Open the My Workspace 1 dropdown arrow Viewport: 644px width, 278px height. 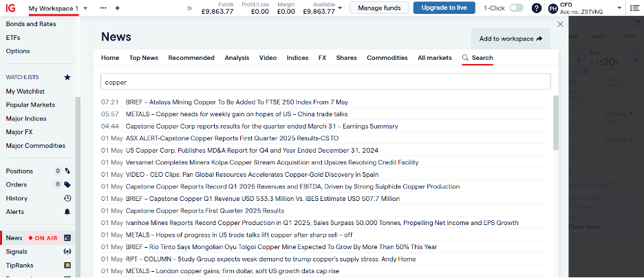[x=85, y=8]
